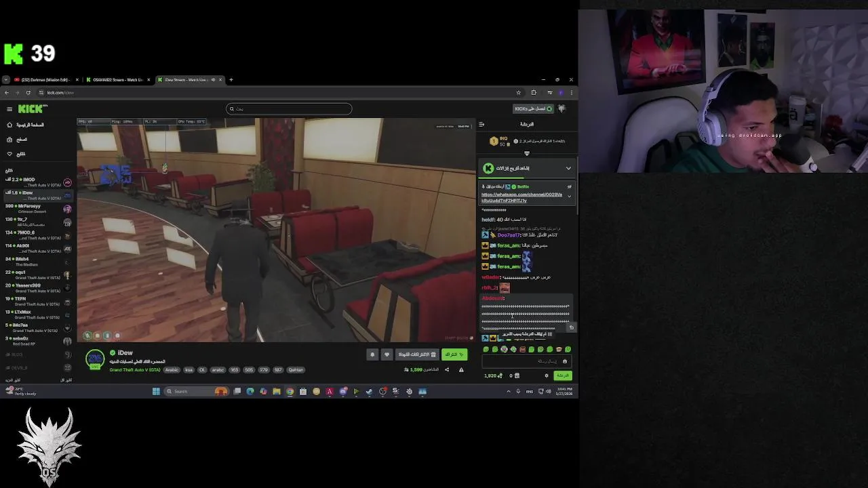
Task: Expand the watch-to-earn drops banner chevron
Action: [x=568, y=168]
